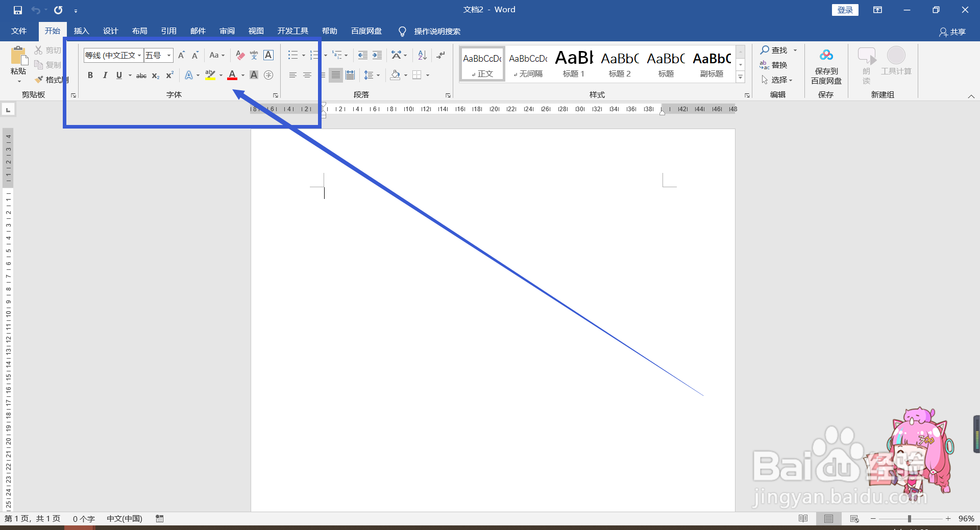Toggle Align Left paragraph alignment
This screenshot has height=530, width=980.
coord(293,75)
